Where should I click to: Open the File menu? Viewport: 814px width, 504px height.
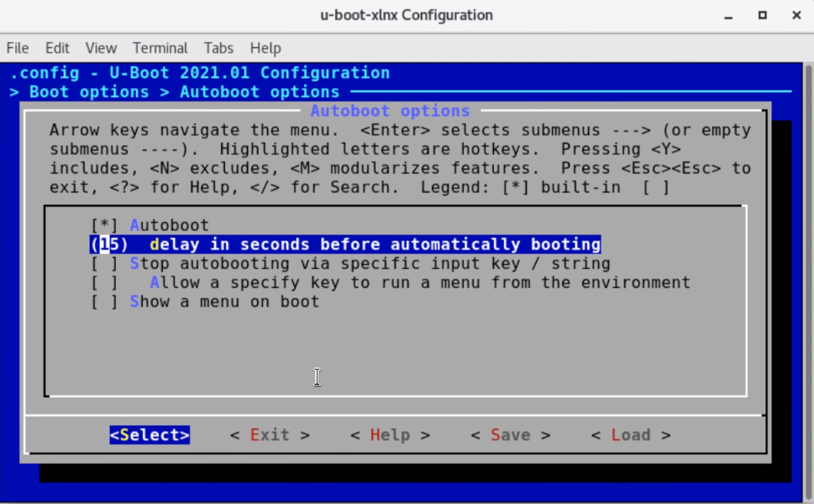pos(18,48)
